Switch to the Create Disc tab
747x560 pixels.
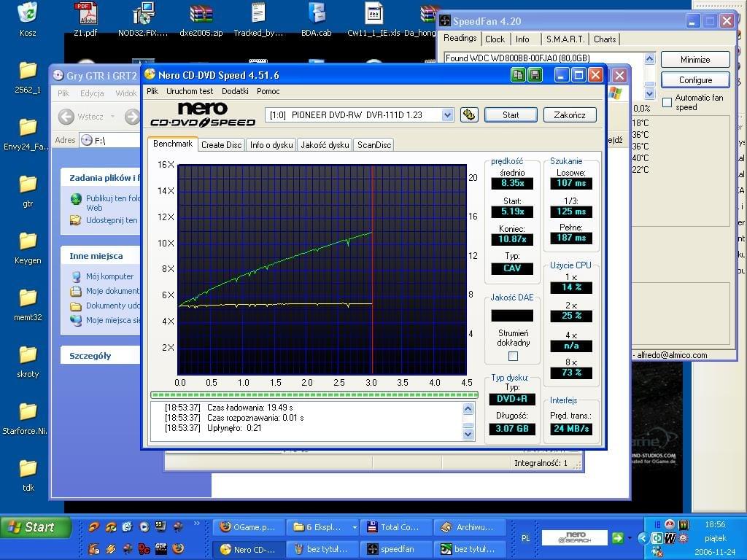tap(222, 145)
